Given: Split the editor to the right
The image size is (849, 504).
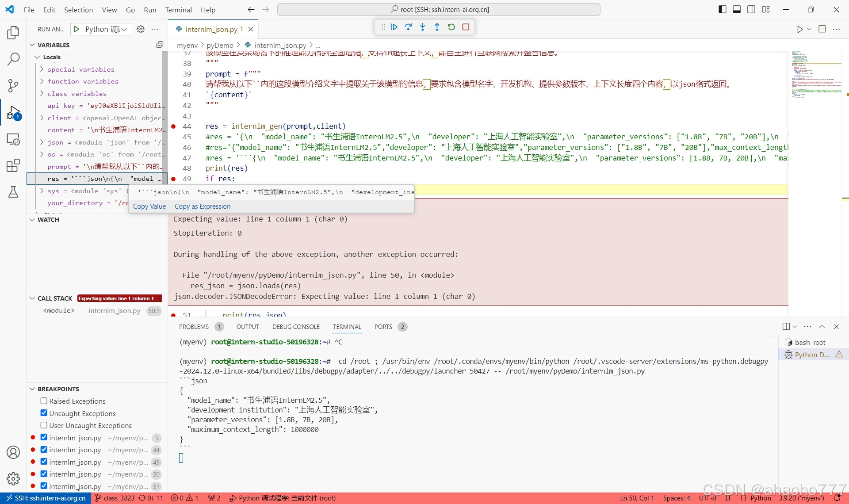Looking at the screenshot, I should pos(822,29).
